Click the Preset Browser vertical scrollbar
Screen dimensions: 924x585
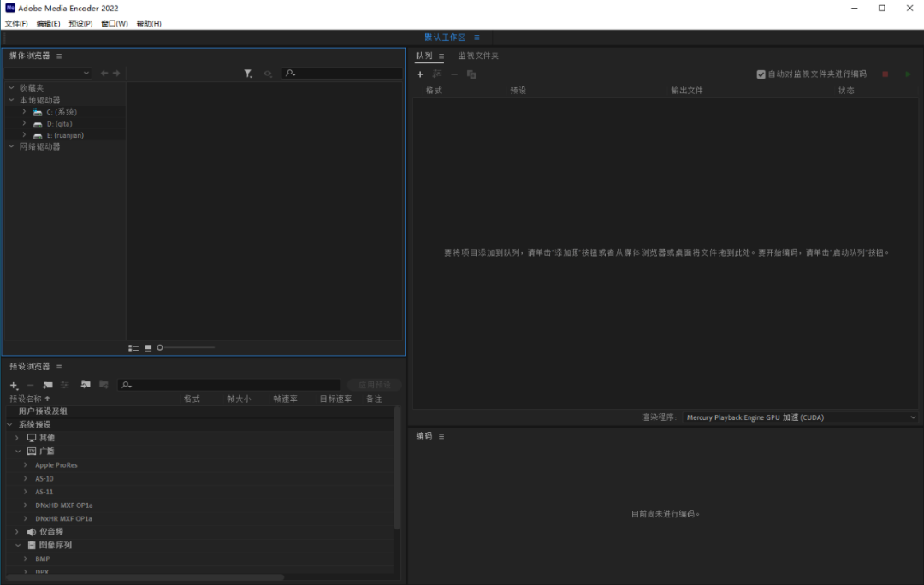tap(397, 467)
